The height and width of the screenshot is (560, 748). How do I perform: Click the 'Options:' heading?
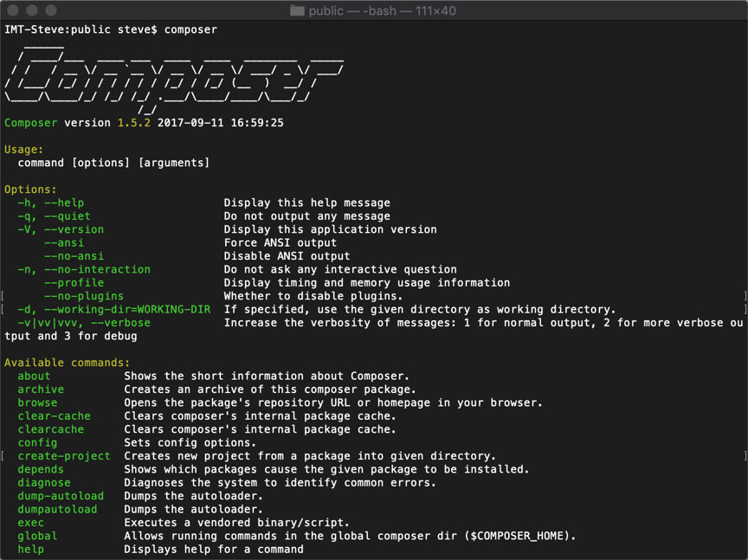(30, 190)
